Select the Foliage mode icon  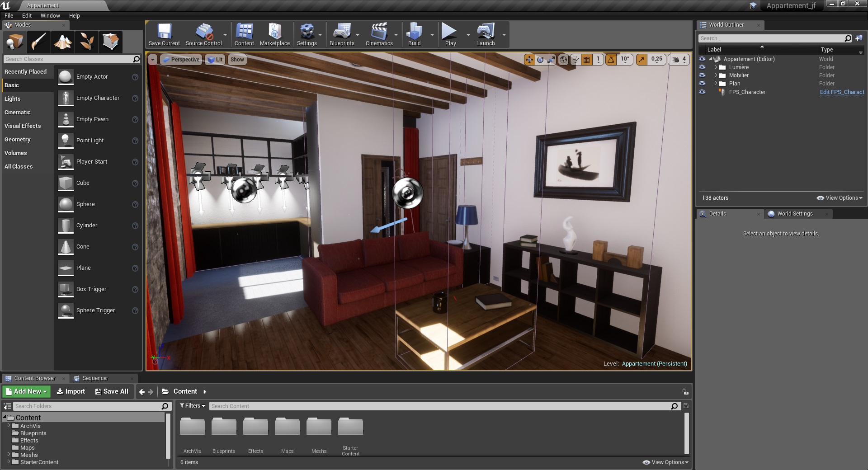pyautogui.click(x=86, y=42)
